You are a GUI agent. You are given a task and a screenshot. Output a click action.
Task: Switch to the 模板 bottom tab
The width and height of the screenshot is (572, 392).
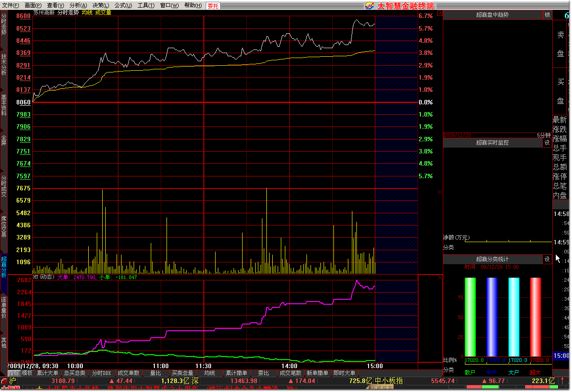pos(27,373)
